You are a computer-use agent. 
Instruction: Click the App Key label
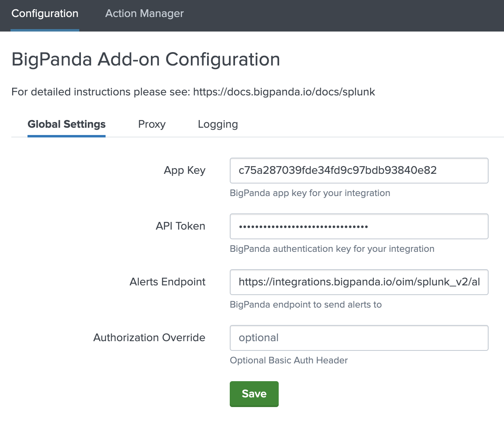click(x=184, y=170)
